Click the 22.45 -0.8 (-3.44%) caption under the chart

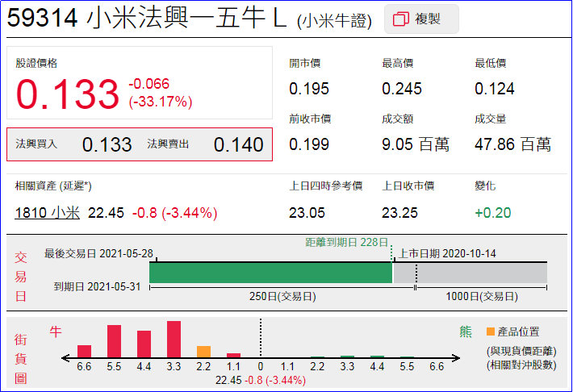(260, 381)
